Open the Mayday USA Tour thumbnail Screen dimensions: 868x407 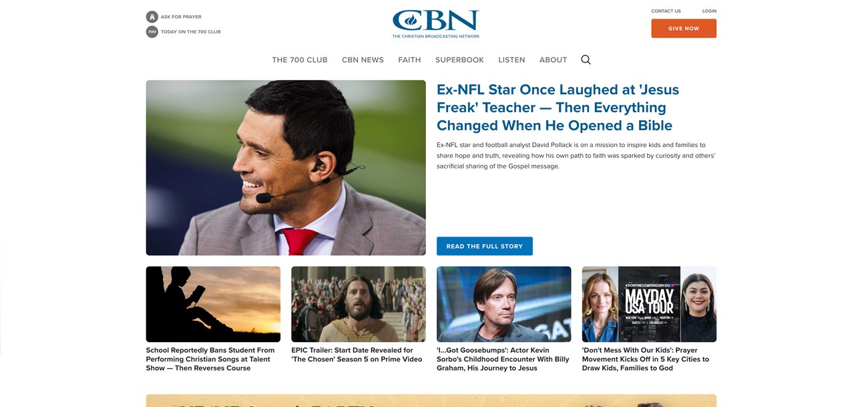point(649,304)
